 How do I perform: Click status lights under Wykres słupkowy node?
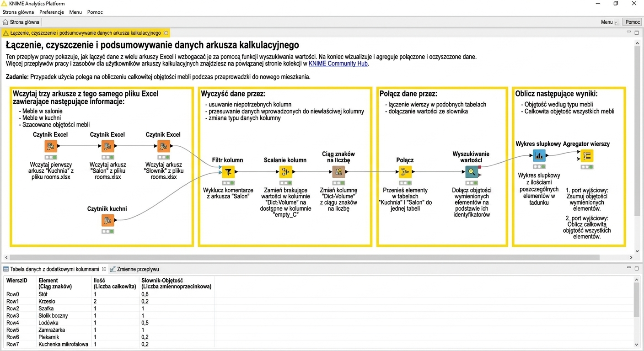[x=539, y=167]
